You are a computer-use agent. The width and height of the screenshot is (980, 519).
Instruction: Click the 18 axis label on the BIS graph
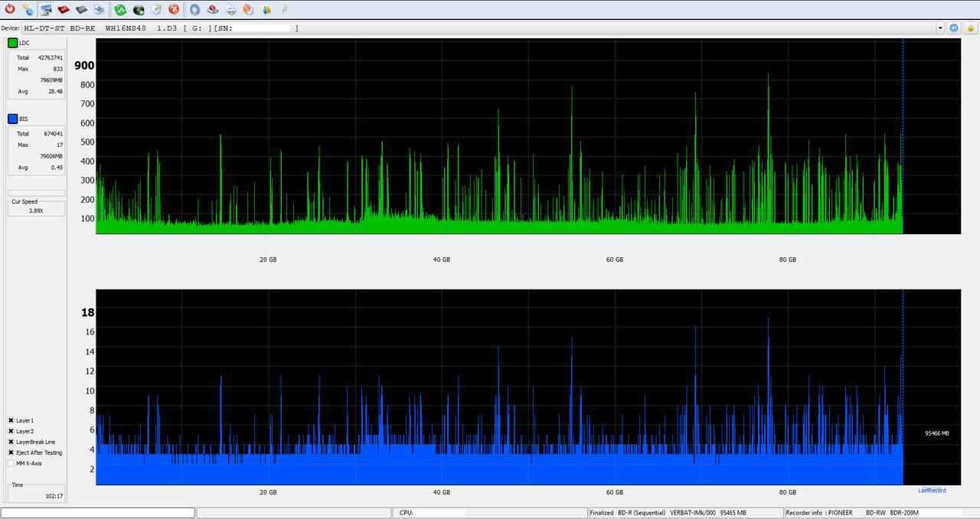pos(88,312)
